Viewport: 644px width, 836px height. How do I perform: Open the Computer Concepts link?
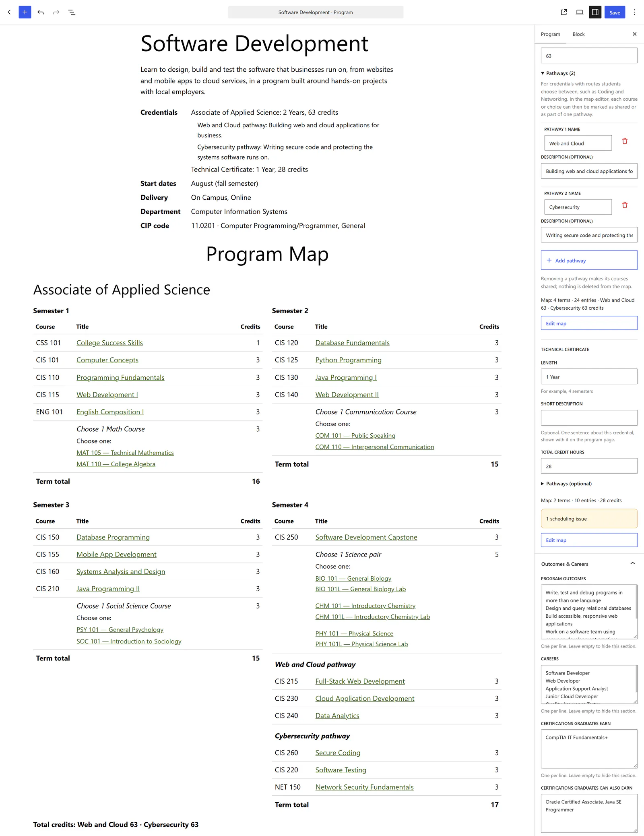point(107,360)
